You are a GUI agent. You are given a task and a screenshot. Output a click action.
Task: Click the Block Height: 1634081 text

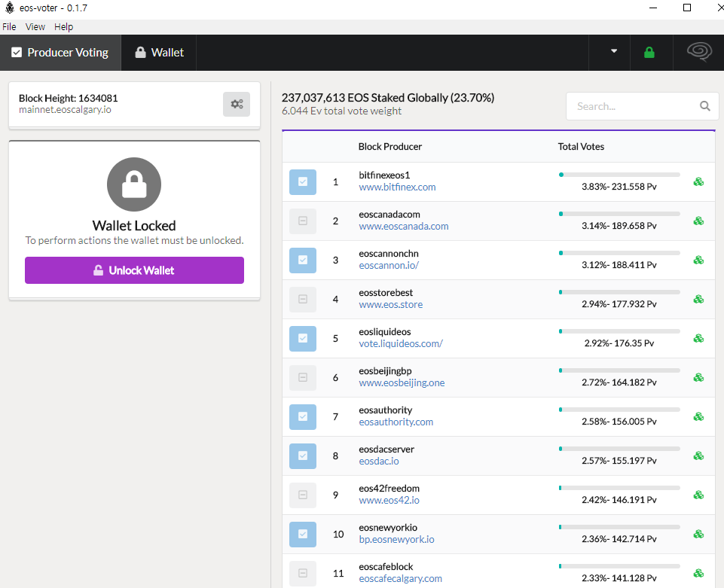pyautogui.click(x=69, y=99)
